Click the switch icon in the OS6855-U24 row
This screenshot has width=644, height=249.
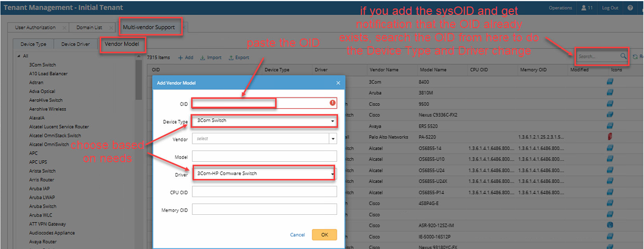(x=610, y=170)
